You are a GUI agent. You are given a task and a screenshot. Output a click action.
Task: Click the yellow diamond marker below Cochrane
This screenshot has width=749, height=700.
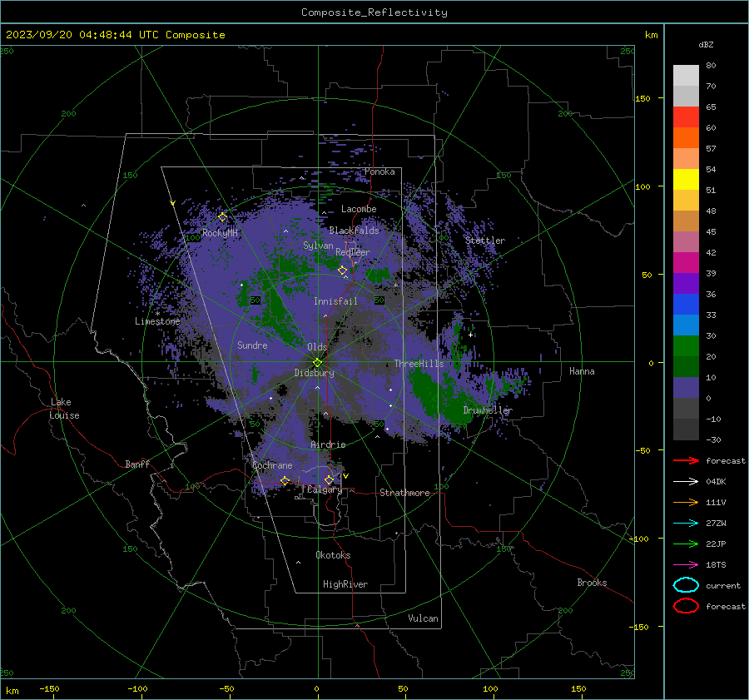(x=285, y=480)
